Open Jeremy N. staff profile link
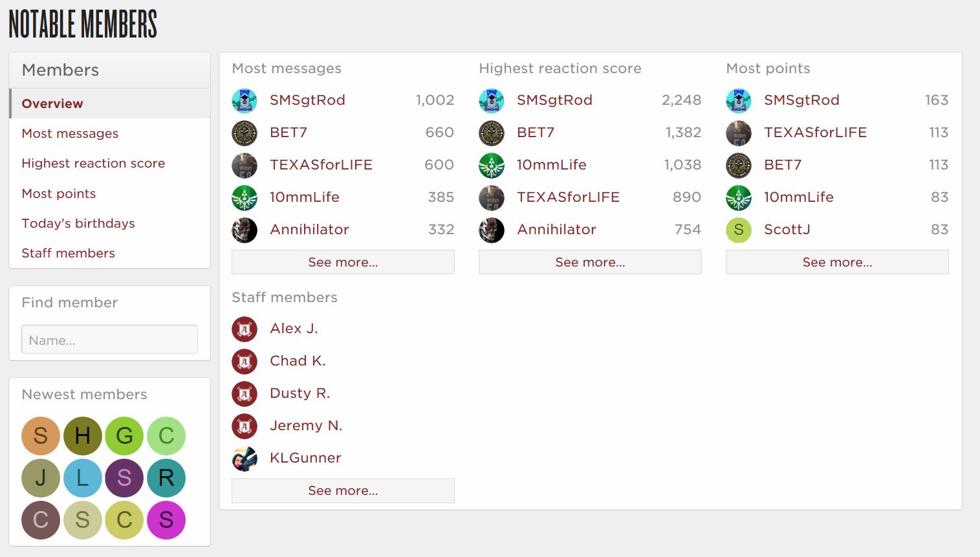980x557 pixels. [306, 426]
